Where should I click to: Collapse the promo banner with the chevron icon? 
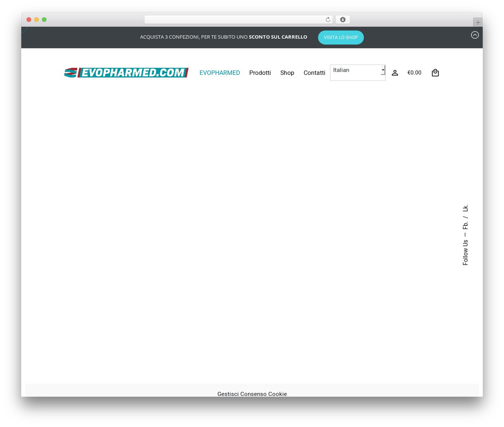475,35
